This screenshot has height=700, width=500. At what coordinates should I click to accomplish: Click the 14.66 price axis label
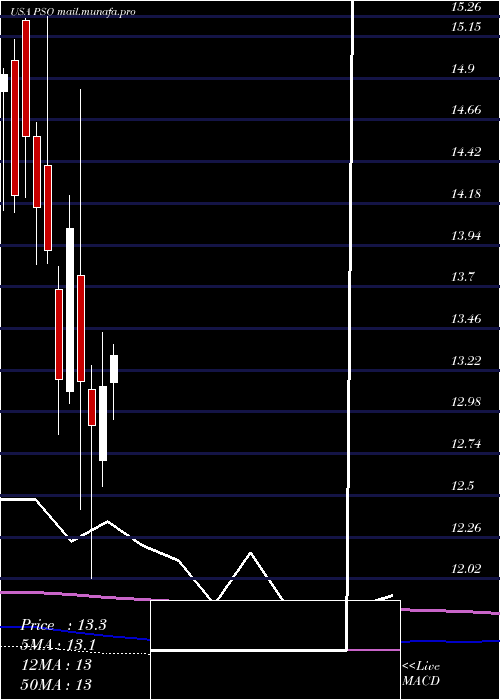pos(466,110)
